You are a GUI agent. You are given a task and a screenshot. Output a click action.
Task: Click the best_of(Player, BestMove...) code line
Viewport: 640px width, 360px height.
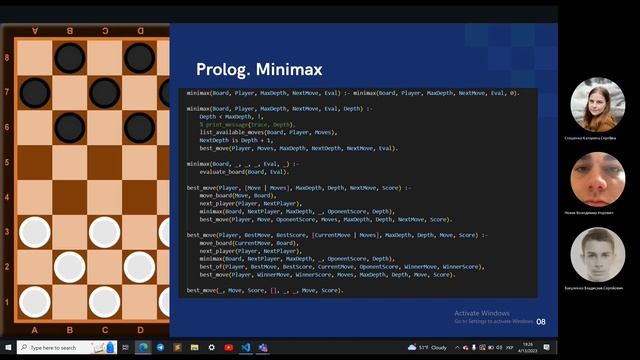coord(342,267)
